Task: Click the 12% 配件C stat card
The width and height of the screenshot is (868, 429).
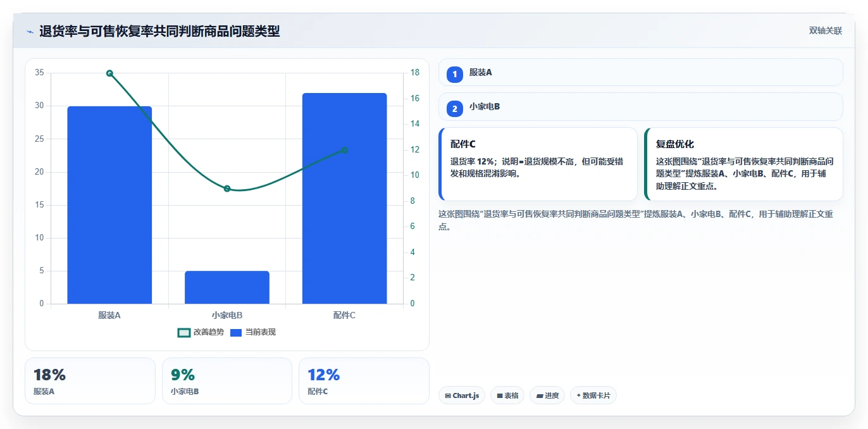Action: coord(364,381)
